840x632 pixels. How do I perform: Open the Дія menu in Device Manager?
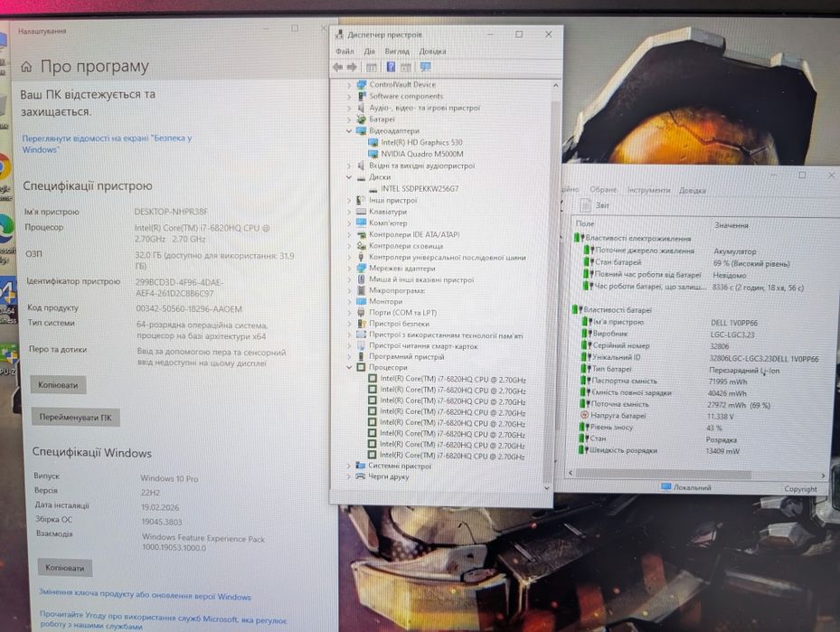click(370, 52)
